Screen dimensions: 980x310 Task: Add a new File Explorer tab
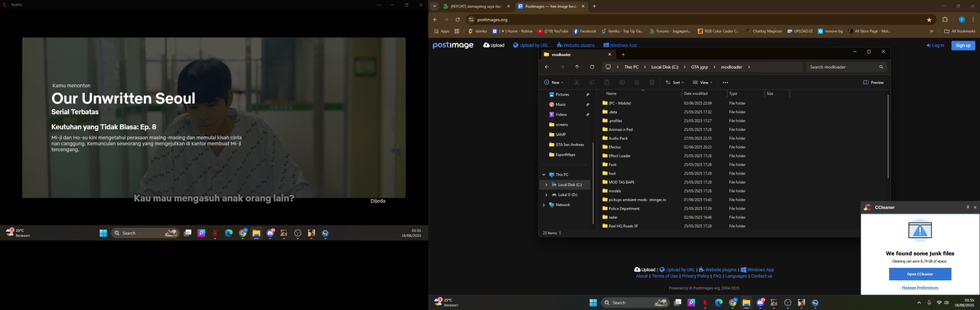click(623, 54)
